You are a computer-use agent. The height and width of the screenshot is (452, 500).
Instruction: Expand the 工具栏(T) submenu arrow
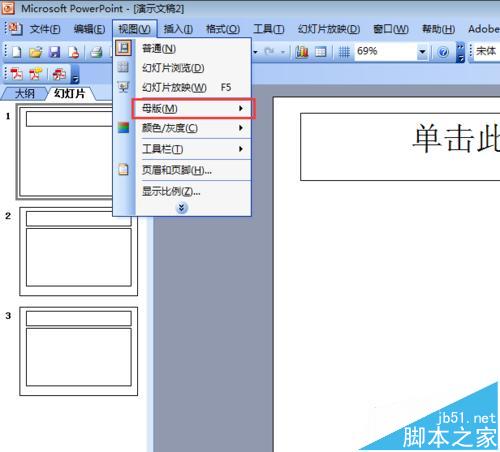[x=240, y=149]
